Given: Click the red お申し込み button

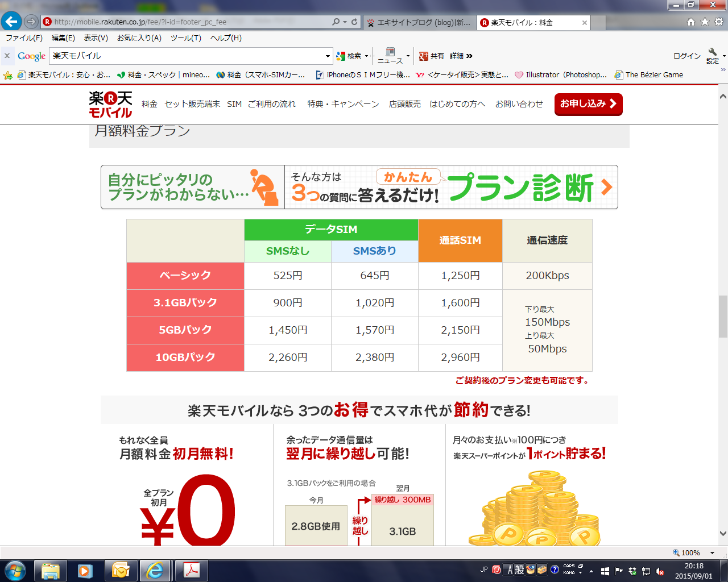Looking at the screenshot, I should [588, 104].
